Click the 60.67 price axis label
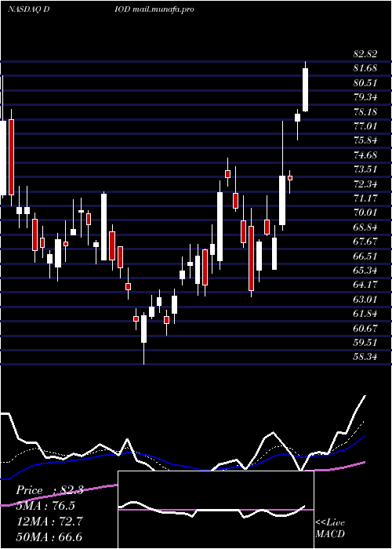Viewport: 392px width, 549px height. (x=365, y=329)
